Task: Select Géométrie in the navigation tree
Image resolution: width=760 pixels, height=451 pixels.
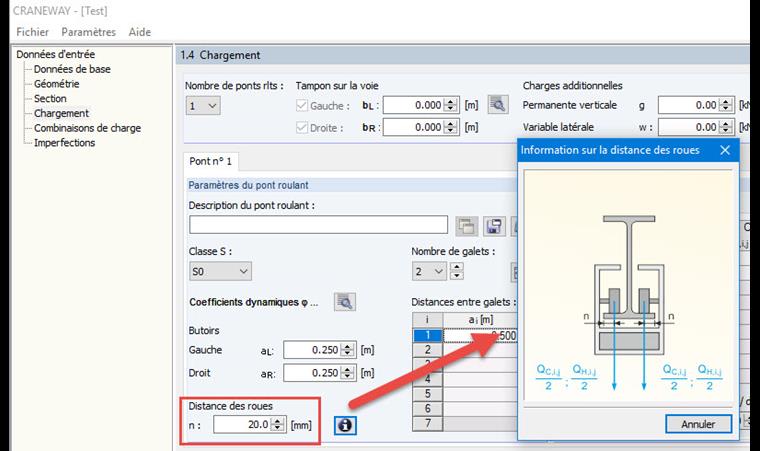Action: point(56,84)
